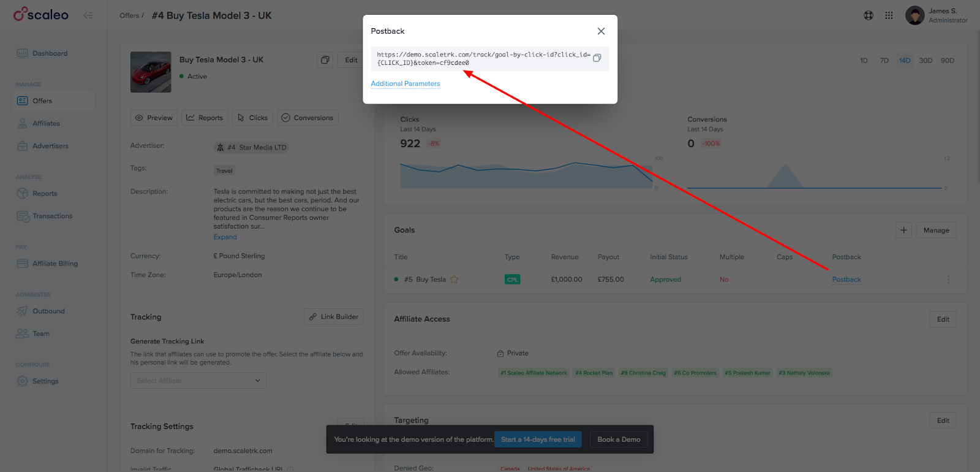
Task: Copy the postback URL
Action: point(597,58)
